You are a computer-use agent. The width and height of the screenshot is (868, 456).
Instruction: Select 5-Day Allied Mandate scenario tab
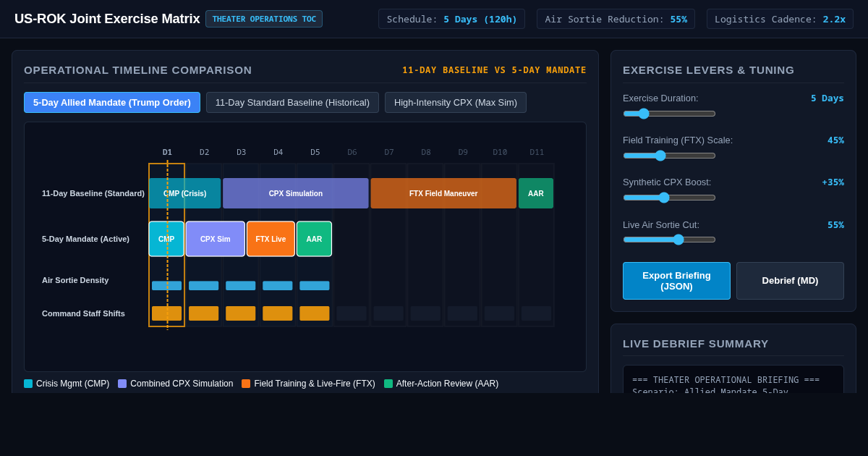(112, 102)
